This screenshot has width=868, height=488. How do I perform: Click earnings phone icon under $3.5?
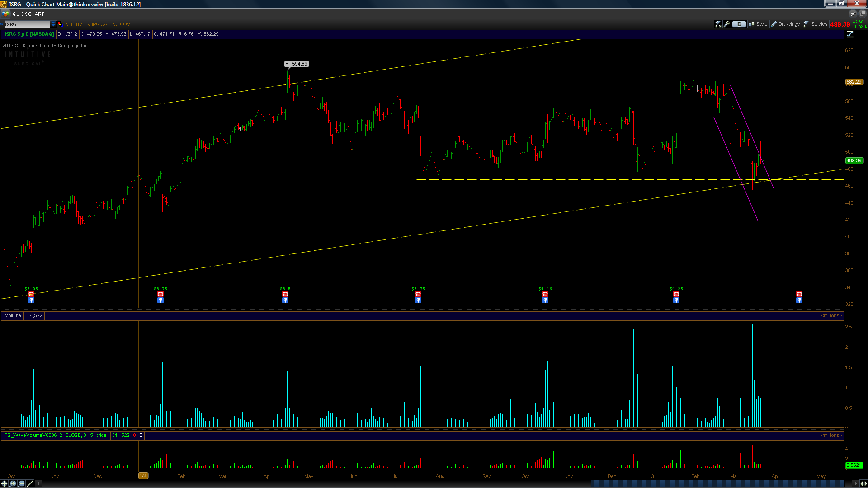tap(285, 294)
